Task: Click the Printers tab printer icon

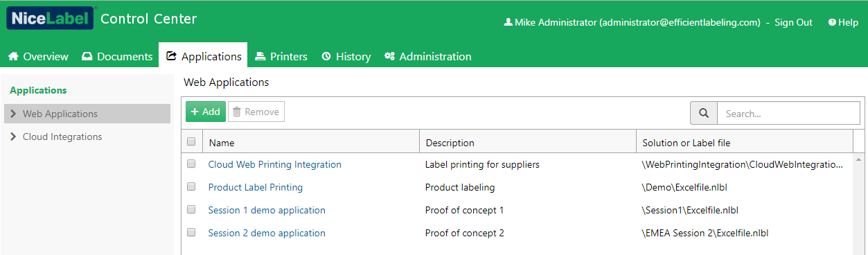Action: [260, 56]
